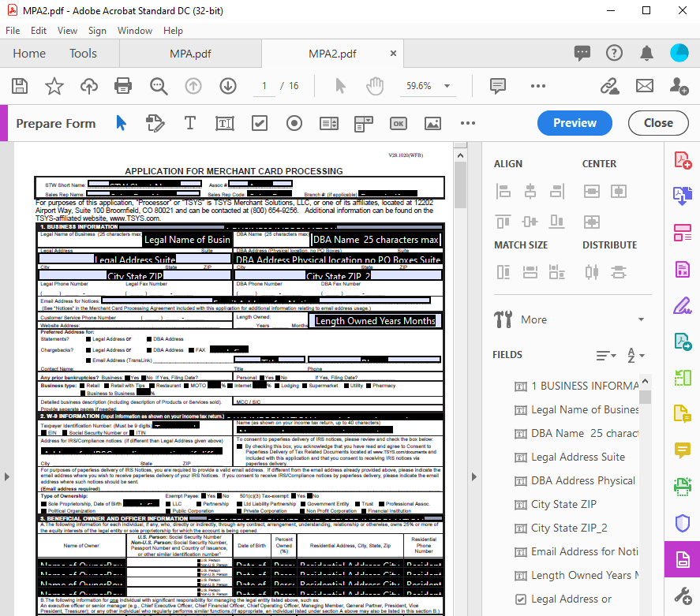700x616 pixels.
Task: Go to next page arrow icon
Action: point(228,86)
